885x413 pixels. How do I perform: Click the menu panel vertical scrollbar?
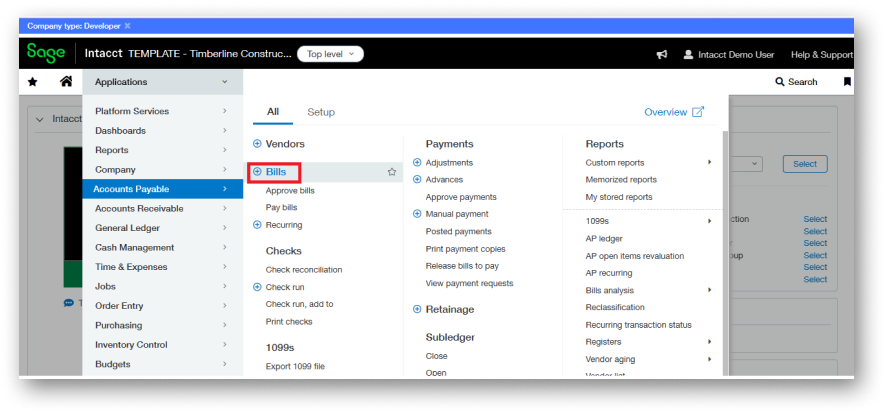(x=725, y=254)
